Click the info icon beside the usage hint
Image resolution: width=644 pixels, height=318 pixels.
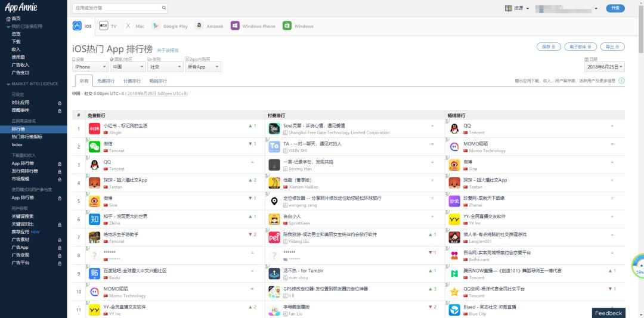tap(621, 81)
